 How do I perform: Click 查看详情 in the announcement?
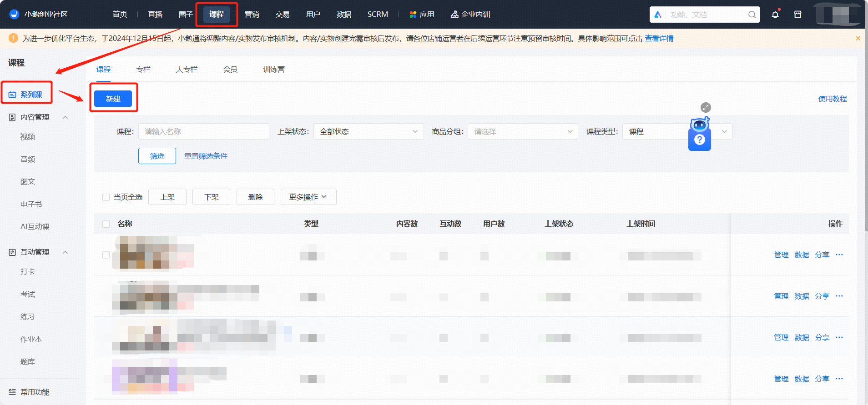click(x=659, y=39)
